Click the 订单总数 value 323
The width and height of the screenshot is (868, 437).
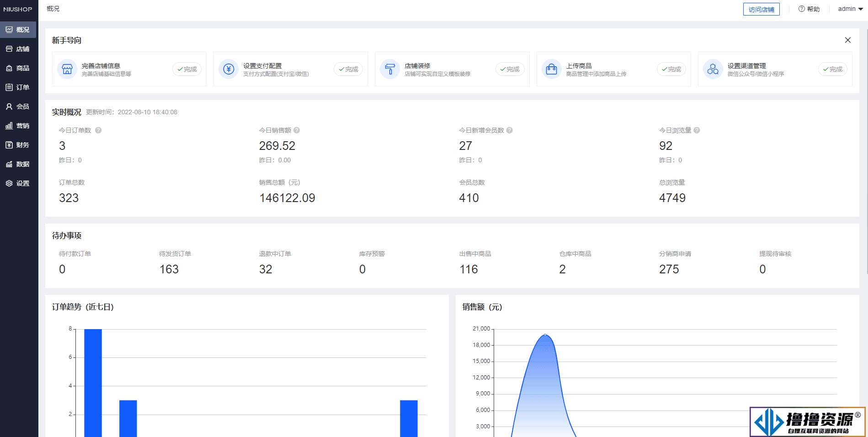pos(69,198)
